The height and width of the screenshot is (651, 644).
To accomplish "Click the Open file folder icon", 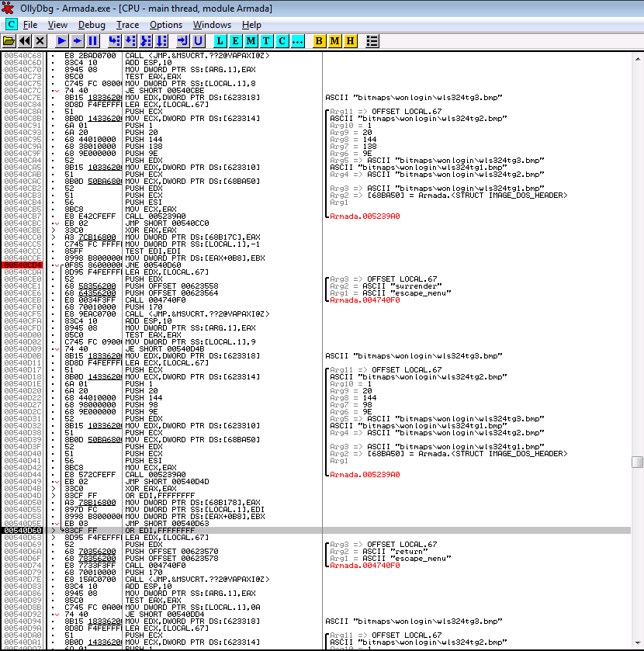I will 9,40.
